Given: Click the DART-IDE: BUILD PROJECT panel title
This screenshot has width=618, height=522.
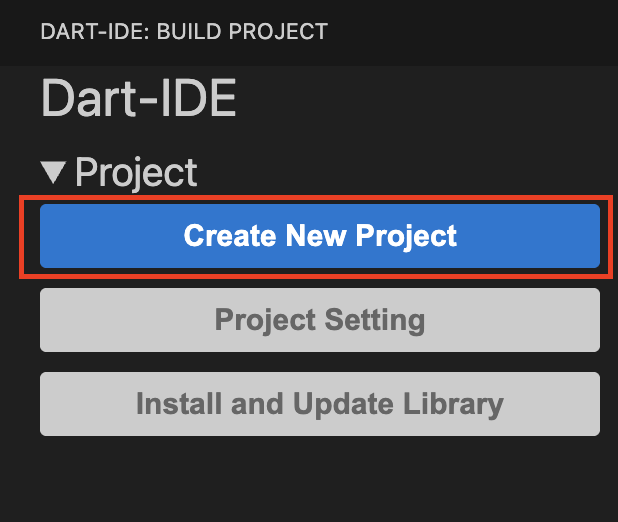Looking at the screenshot, I should click(x=184, y=32).
